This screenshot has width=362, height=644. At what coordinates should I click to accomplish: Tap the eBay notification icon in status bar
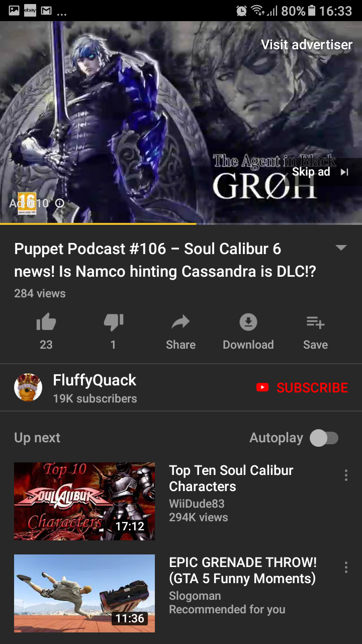point(30,11)
